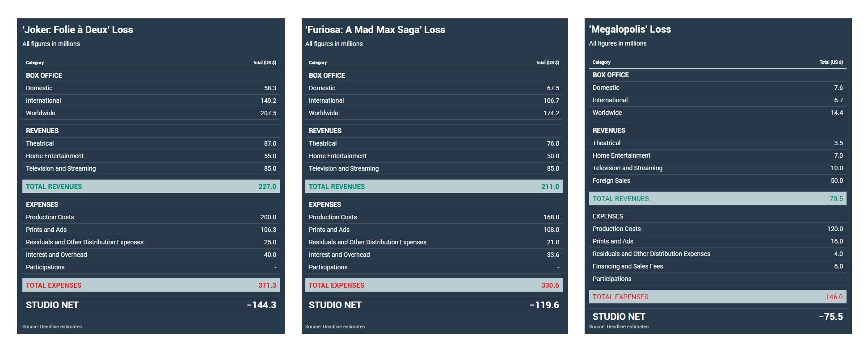
Task: Click Furiosa Interest and Overhead 33.6
Action: 553,255
